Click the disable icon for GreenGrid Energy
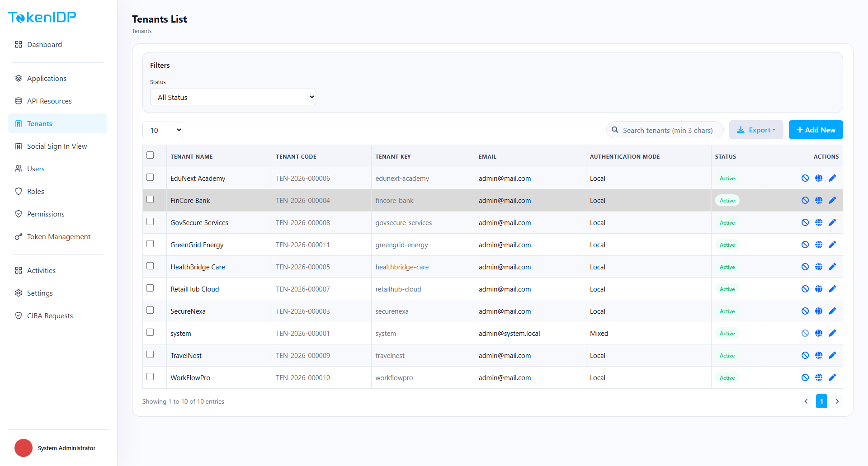Viewport: 868px width, 466px height. coord(805,245)
